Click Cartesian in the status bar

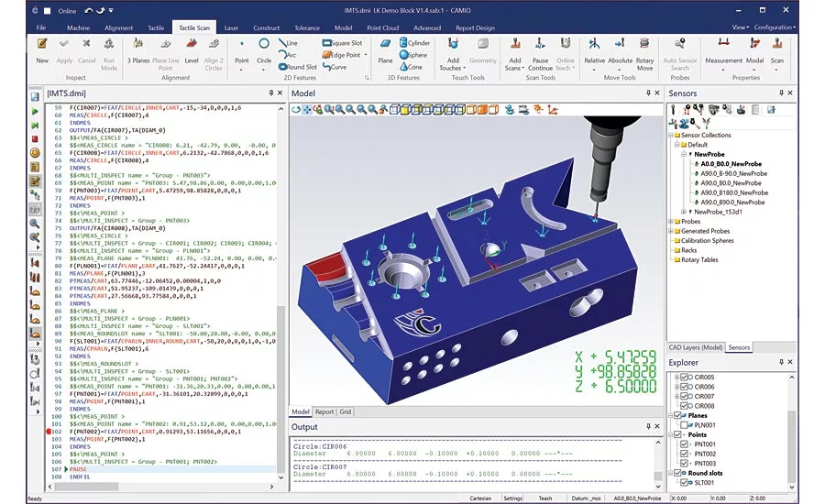tap(479, 499)
